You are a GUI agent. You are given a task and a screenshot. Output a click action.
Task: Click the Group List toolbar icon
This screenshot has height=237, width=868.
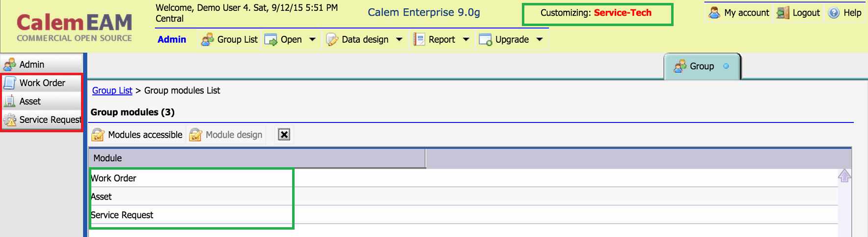(208, 39)
